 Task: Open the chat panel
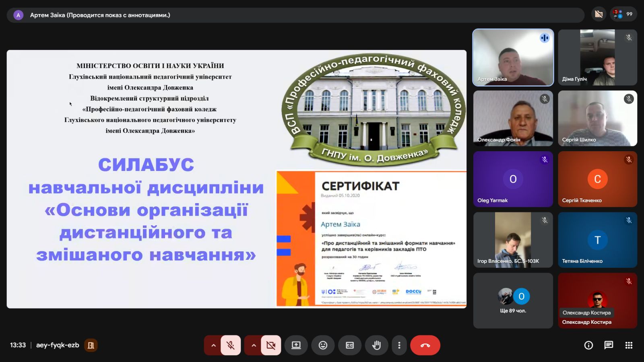coord(609,345)
